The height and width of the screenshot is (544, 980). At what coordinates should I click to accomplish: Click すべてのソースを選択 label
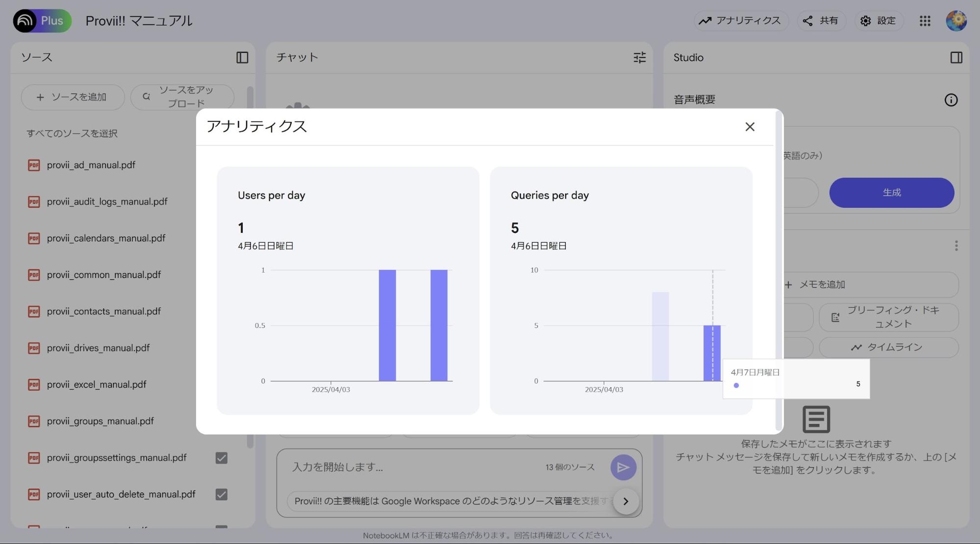click(72, 133)
